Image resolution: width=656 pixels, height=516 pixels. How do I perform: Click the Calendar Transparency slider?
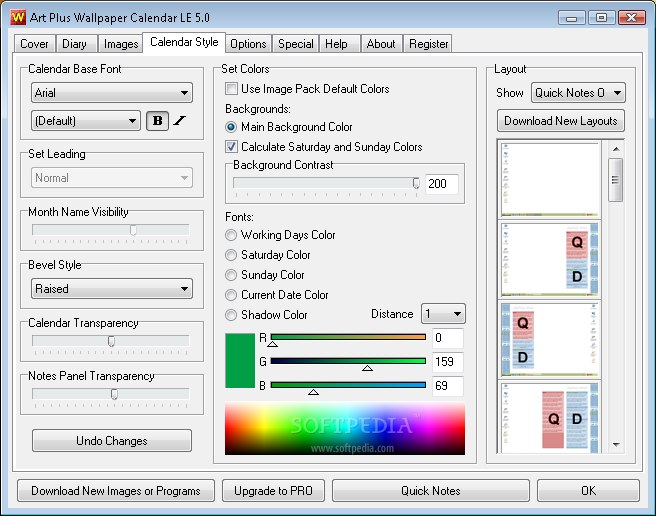tap(111, 341)
